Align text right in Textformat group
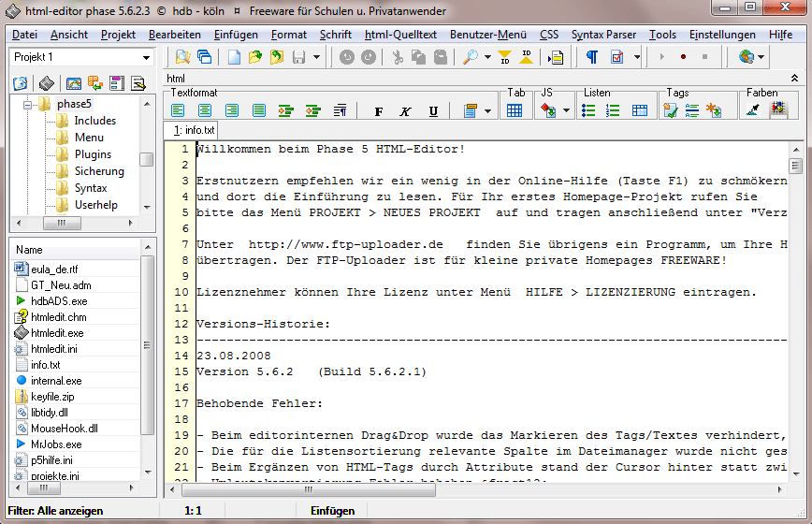 [x=231, y=110]
